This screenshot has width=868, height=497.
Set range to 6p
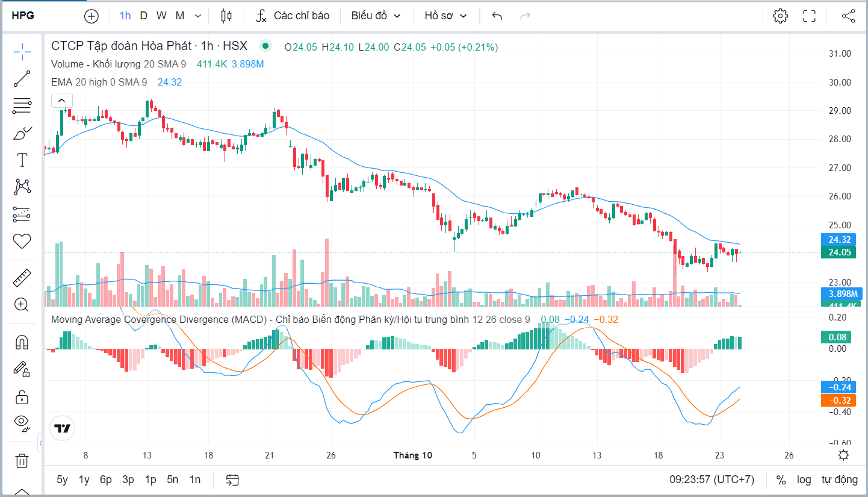point(106,480)
